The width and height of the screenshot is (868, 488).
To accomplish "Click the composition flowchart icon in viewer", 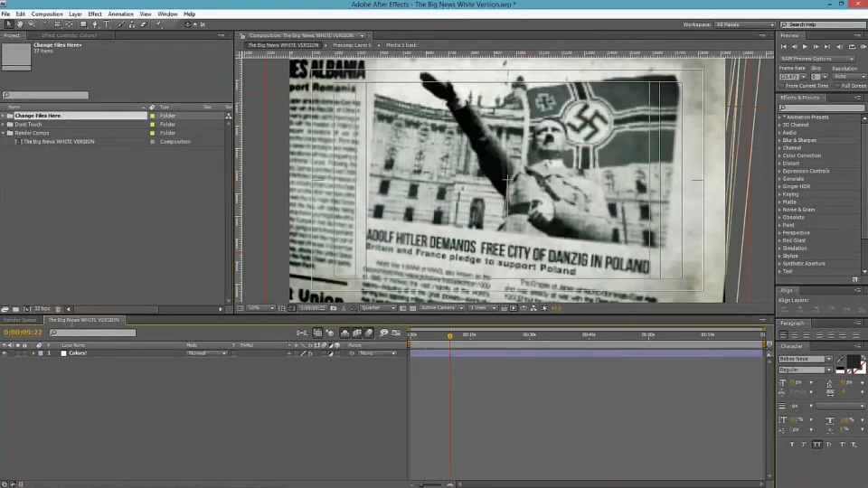I will 533,308.
